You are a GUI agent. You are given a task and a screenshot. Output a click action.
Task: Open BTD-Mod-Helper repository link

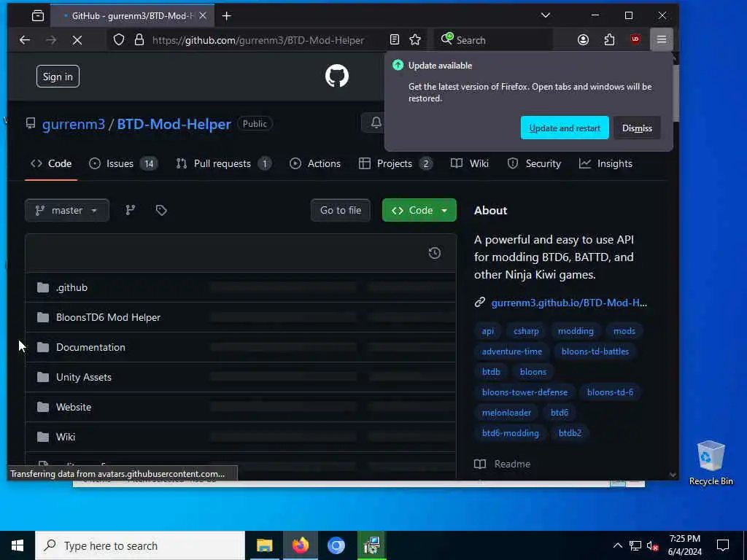tap(174, 124)
